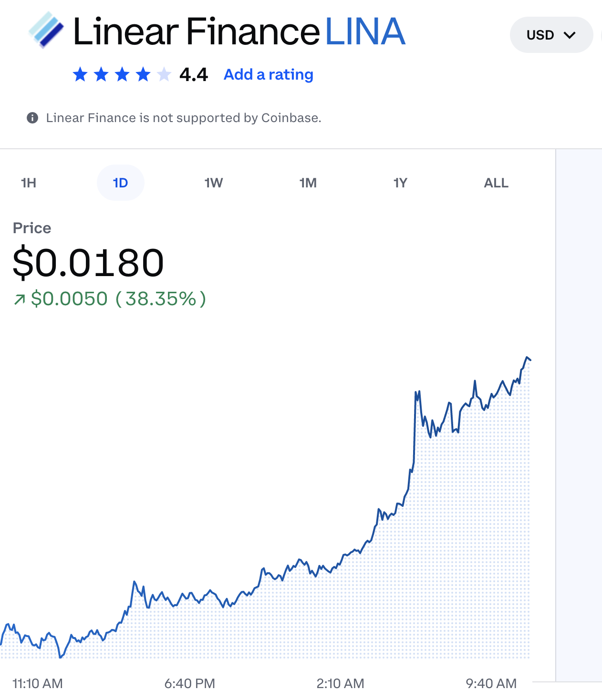This screenshot has height=700, width=602.
Task: Click the Add a rating link
Action: pyautogui.click(x=269, y=75)
